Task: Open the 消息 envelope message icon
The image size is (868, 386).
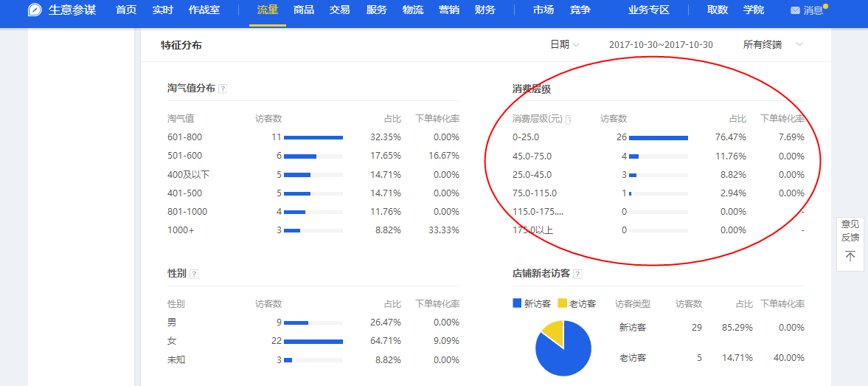Action: point(794,10)
